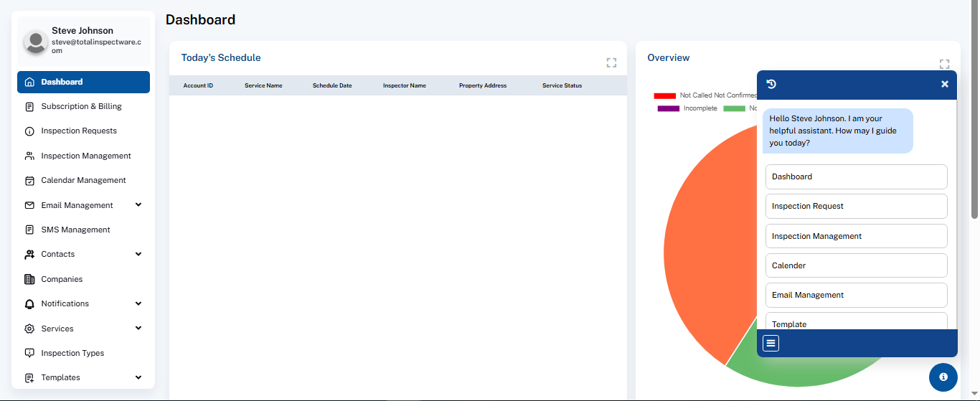Viewport: 980px width, 401px height.
Task: Click the chat history icon in assistant header
Action: coord(771,85)
